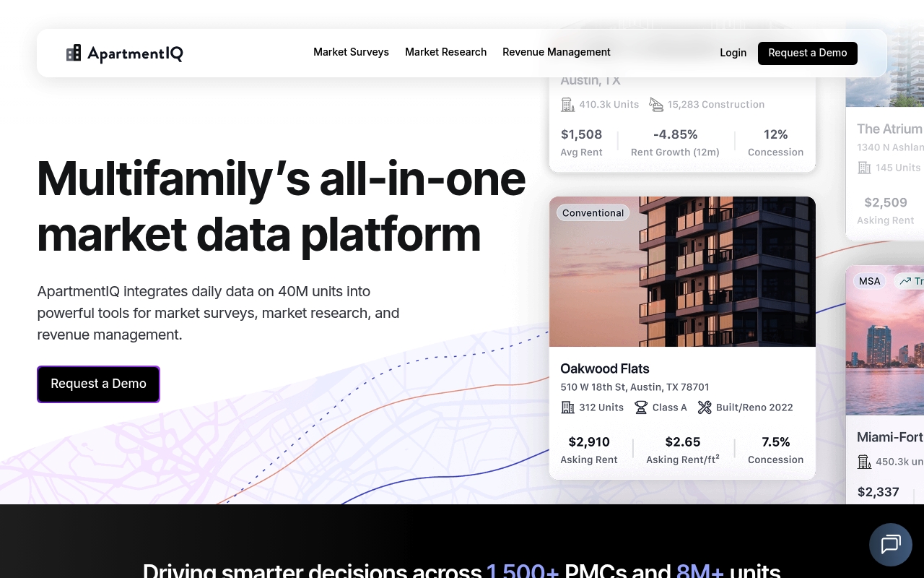Click the ApartmentIQ building logo icon
Image resolution: width=924 pixels, height=578 pixels.
74,53
